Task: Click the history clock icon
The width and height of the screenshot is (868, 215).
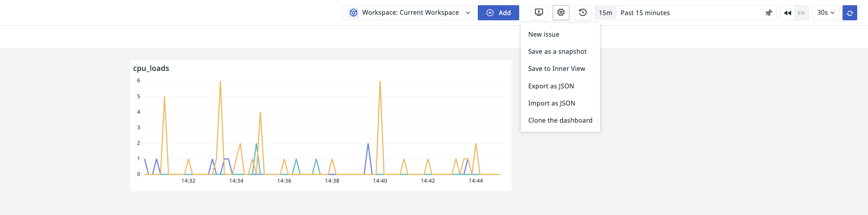Action: coord(583,13)
